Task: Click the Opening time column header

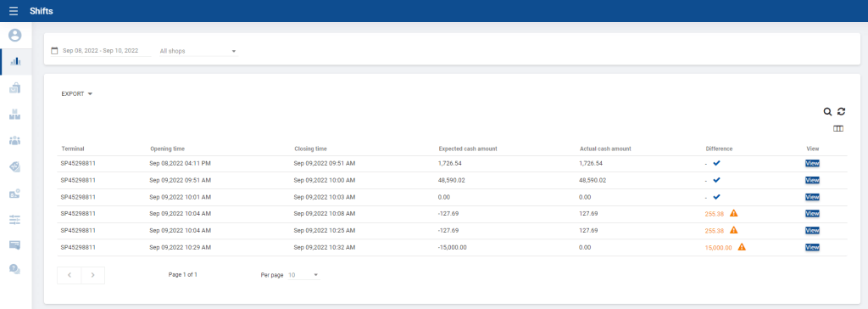Action: click(167, 149)
